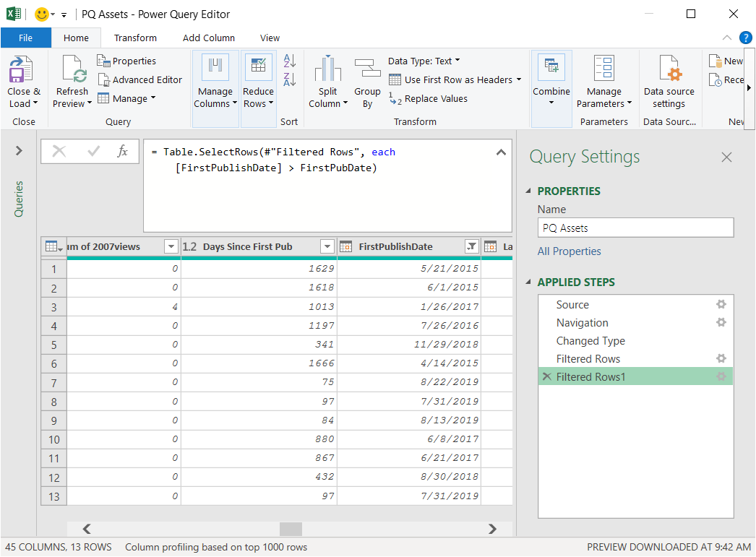This screenshot has width=756, height=557.
Task: Select the Source step
Action: pos(572,305)
